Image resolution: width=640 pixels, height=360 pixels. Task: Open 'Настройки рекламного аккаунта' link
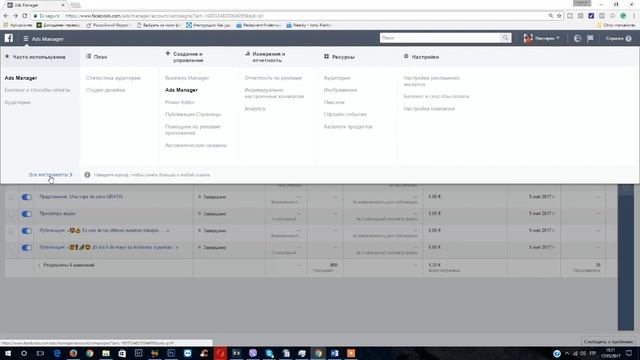click(432, 81)
